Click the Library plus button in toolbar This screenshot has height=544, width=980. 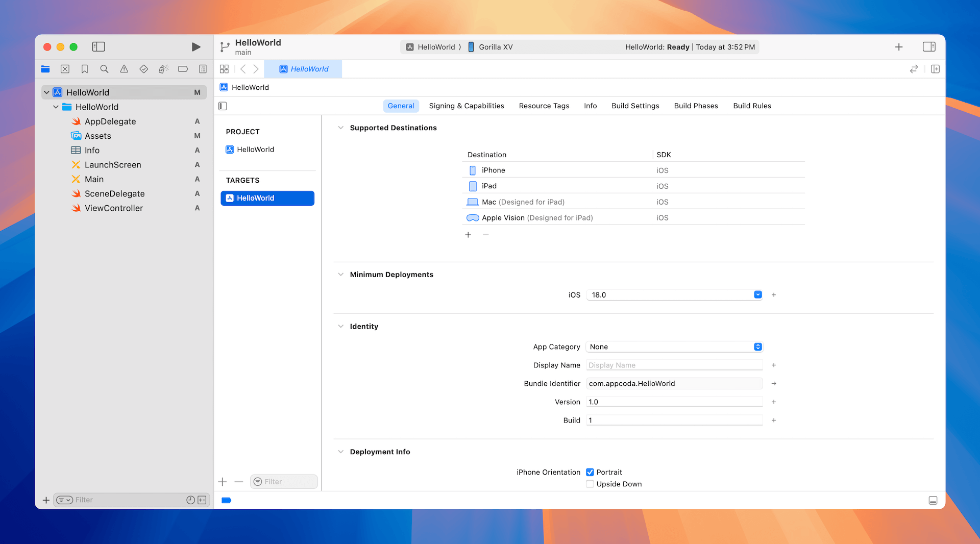899,47
